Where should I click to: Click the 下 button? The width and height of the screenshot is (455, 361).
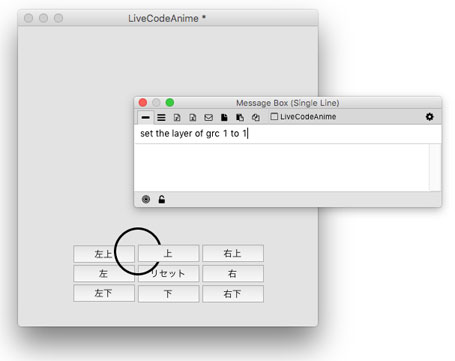click(168, 294)
